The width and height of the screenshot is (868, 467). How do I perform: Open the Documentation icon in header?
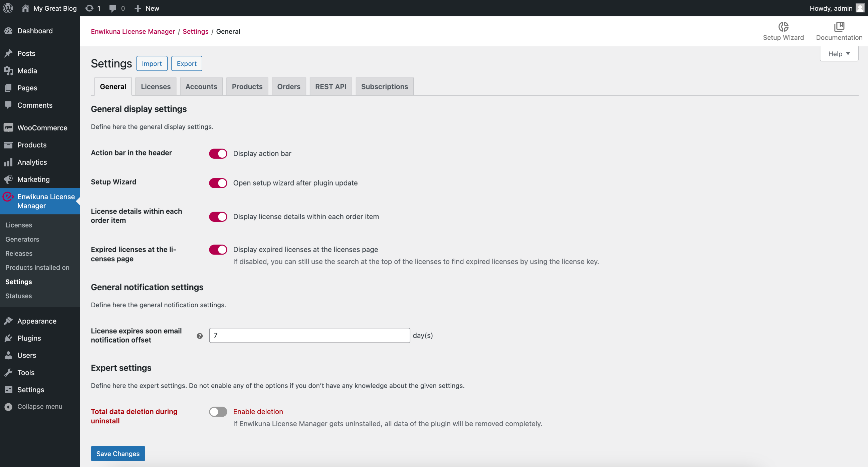tap(839, 27)
